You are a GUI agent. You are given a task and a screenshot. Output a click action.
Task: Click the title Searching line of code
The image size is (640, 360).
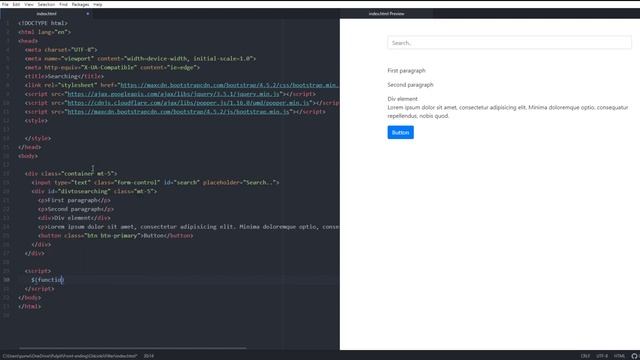64,76
